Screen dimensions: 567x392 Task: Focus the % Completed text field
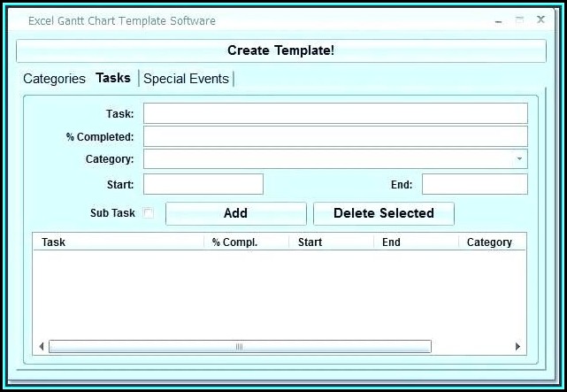point(335,136)
